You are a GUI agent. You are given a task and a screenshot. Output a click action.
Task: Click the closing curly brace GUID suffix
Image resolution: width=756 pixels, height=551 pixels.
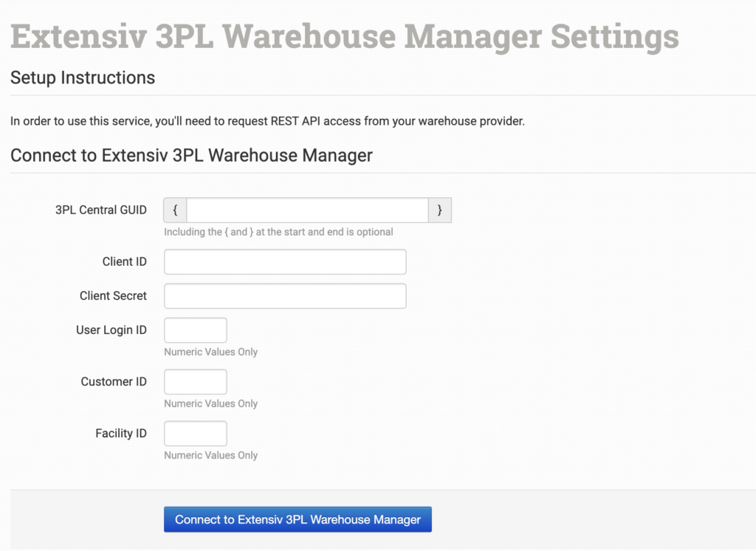(x=439, y=211)
